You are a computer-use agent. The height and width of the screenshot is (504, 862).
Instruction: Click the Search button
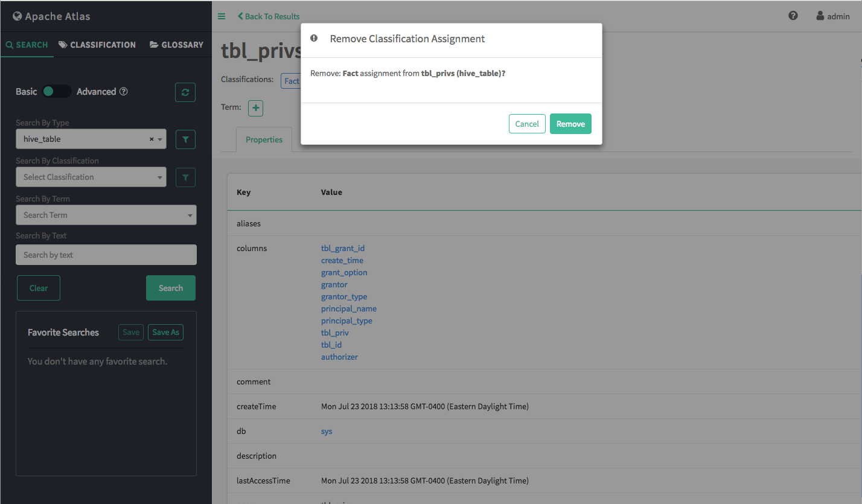[x=171, y=288]
